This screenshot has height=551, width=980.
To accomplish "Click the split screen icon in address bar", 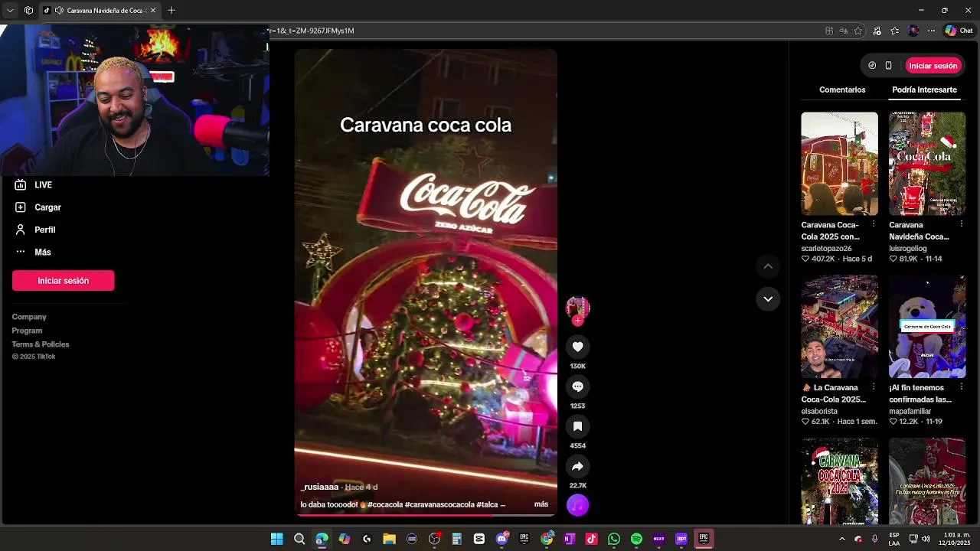I will pyautogui.click(x=829, y=31).
